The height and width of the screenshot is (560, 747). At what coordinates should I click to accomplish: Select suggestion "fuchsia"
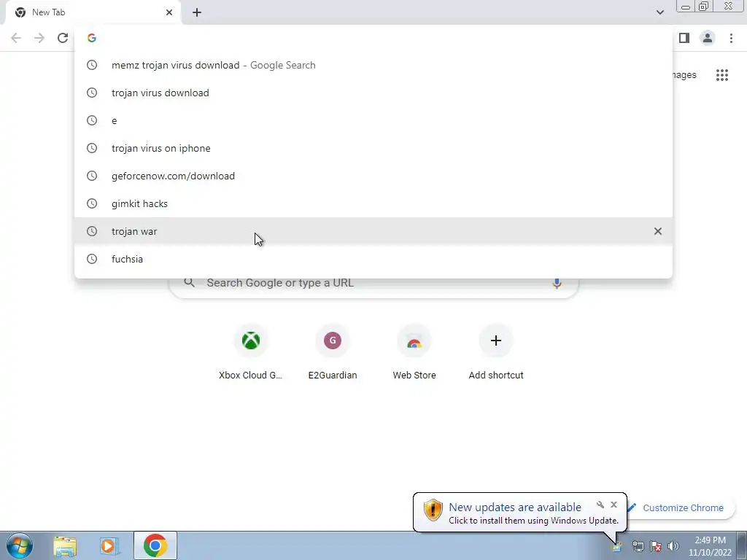click(x=373, y=259)
